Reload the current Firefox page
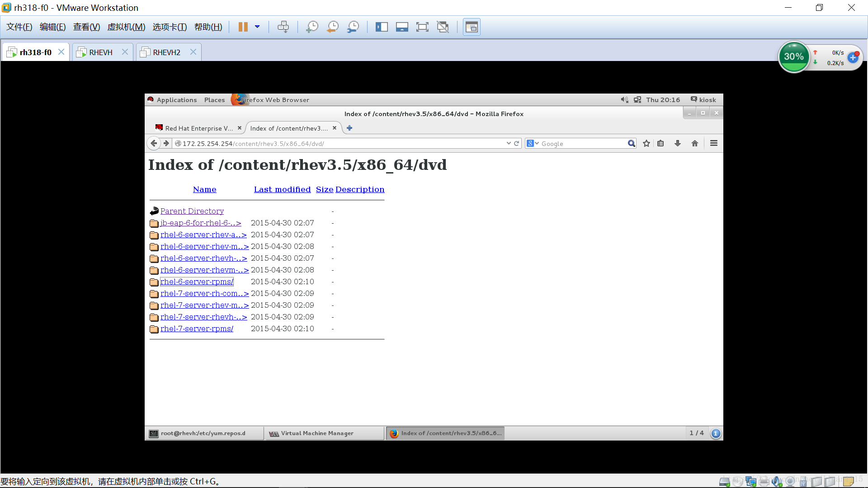This screenshot has height=488, width=868. point(517,143)
